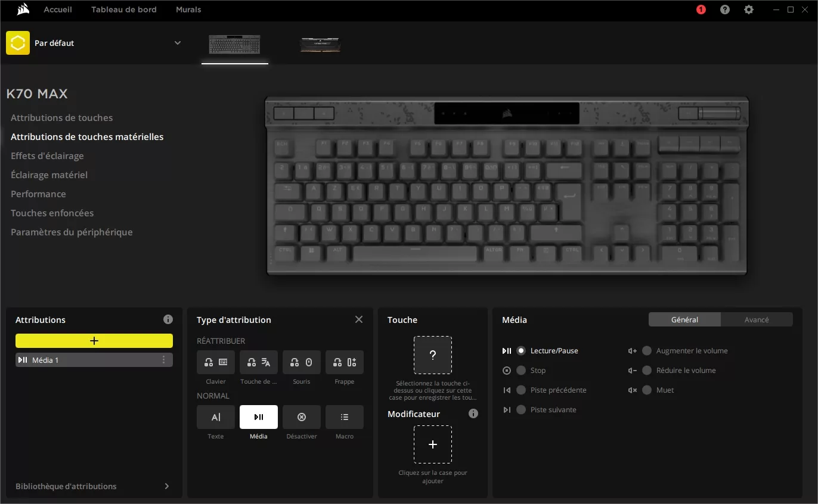The width and height of the screenshot is (818, 504).
Task: Choose the Macro assignment icon
Action: tap(344, 417)
